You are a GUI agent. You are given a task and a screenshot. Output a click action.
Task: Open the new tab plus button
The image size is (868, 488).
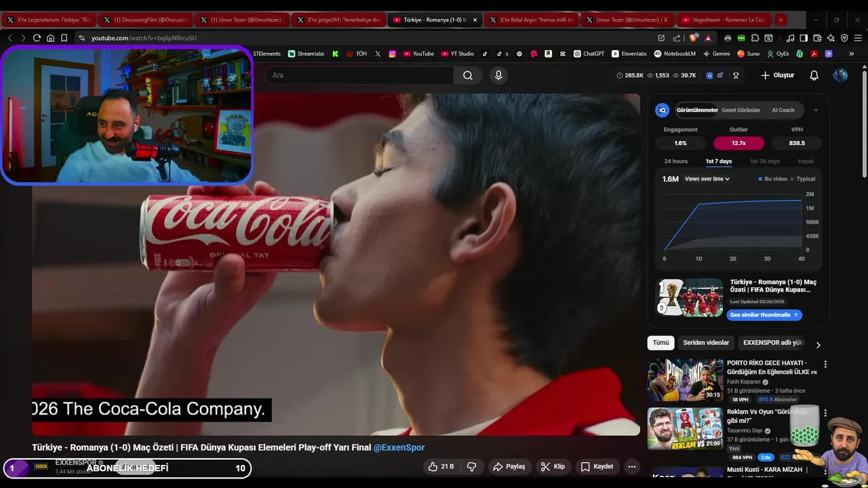781,20
